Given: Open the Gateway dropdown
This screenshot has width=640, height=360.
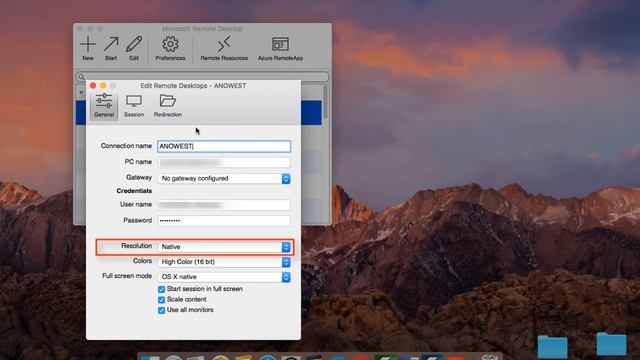Looking at the screenshot, I should coord(224,178).
